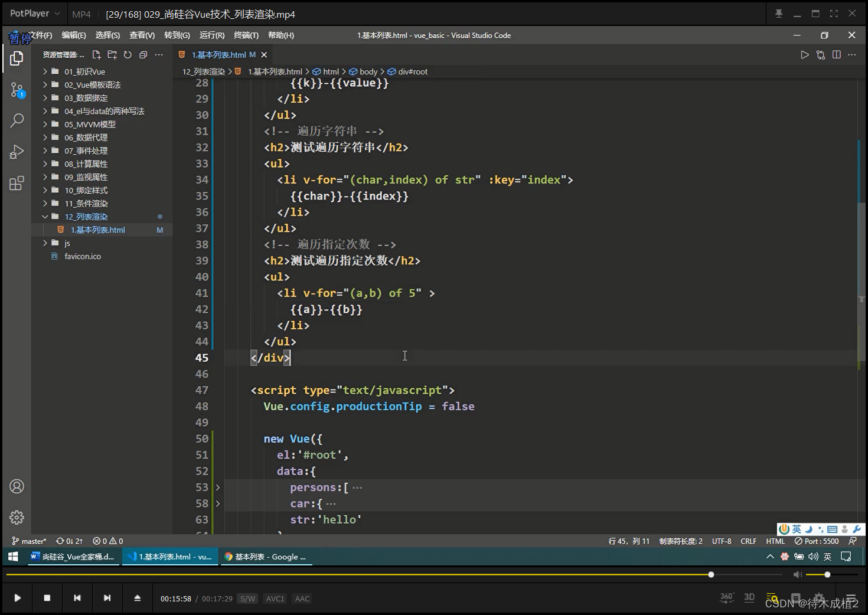Refresh the explorer tree

coord(128,55)
